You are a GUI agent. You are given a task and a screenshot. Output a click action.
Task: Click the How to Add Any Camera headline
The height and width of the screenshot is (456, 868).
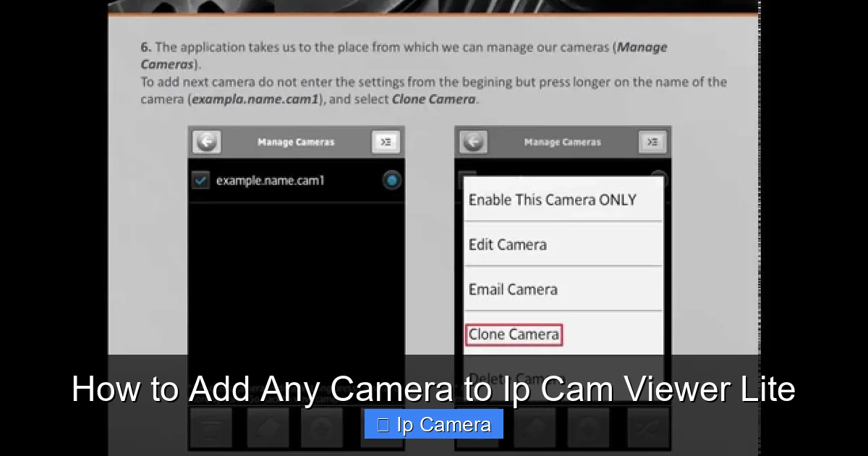[x=434, y=389]
